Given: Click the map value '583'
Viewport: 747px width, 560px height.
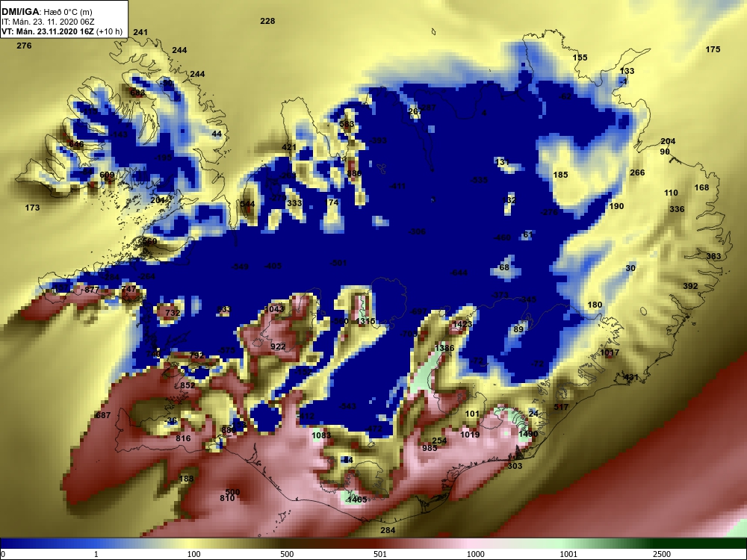Looking at the screenshot, I should point(347,124).
